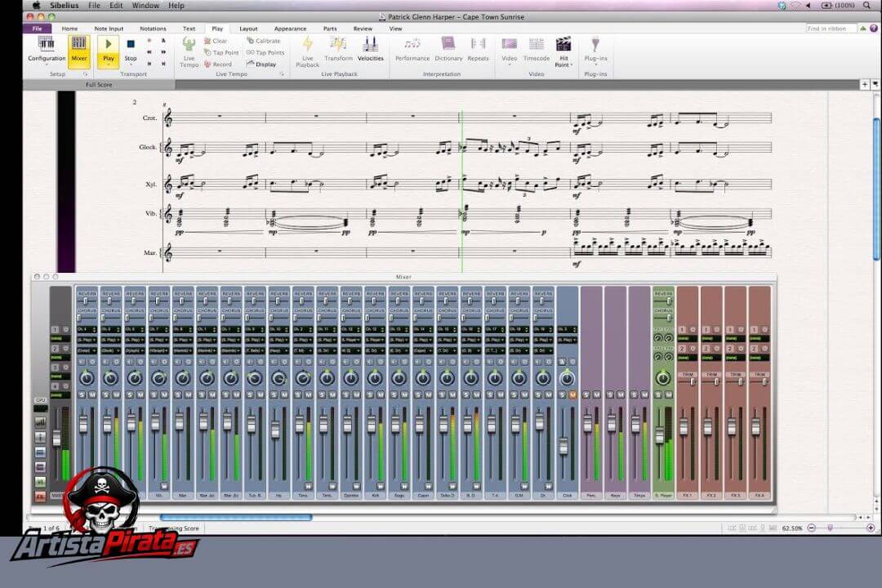
Task: Toggle the Velocities icon
Action: 370,44
